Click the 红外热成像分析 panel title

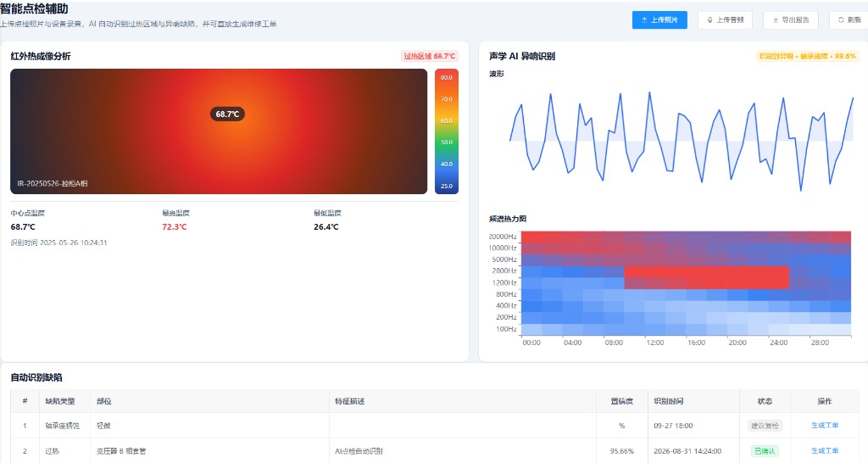[41, 56]
